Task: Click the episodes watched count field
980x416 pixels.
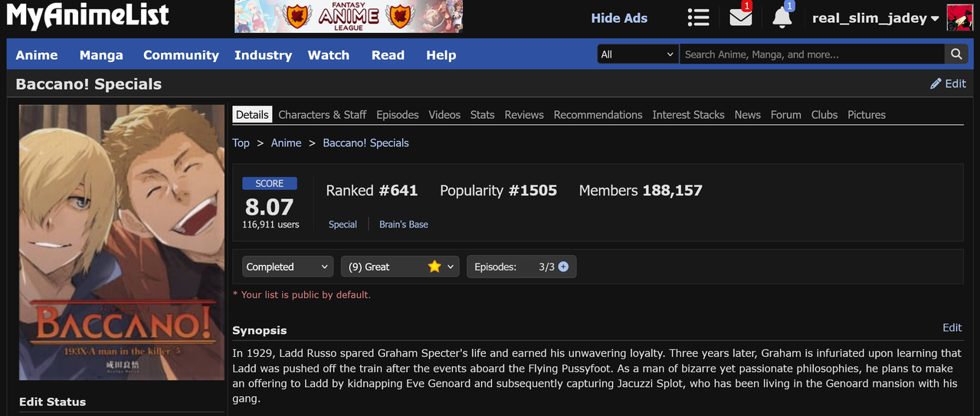Action: point(531,267)
